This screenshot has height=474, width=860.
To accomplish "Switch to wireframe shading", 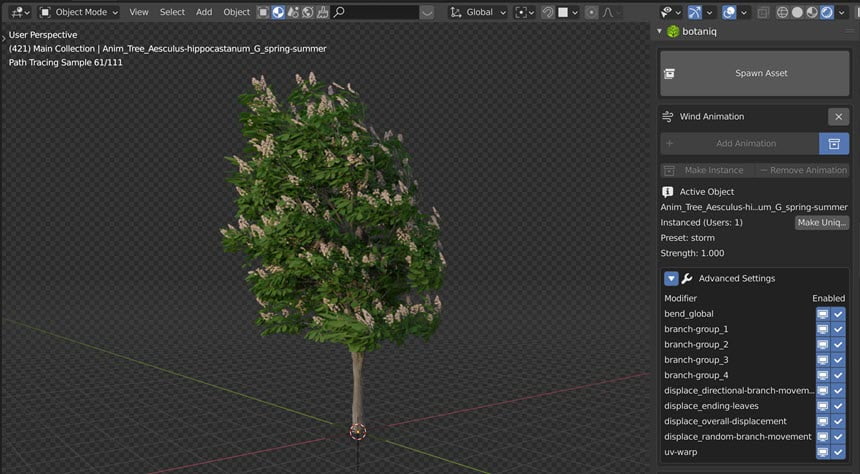I will [783, 12].
